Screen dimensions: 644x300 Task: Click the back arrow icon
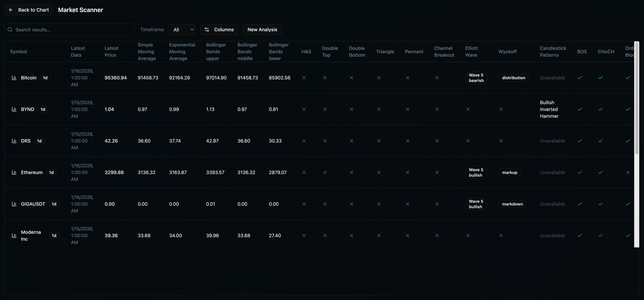click(11, 10)
